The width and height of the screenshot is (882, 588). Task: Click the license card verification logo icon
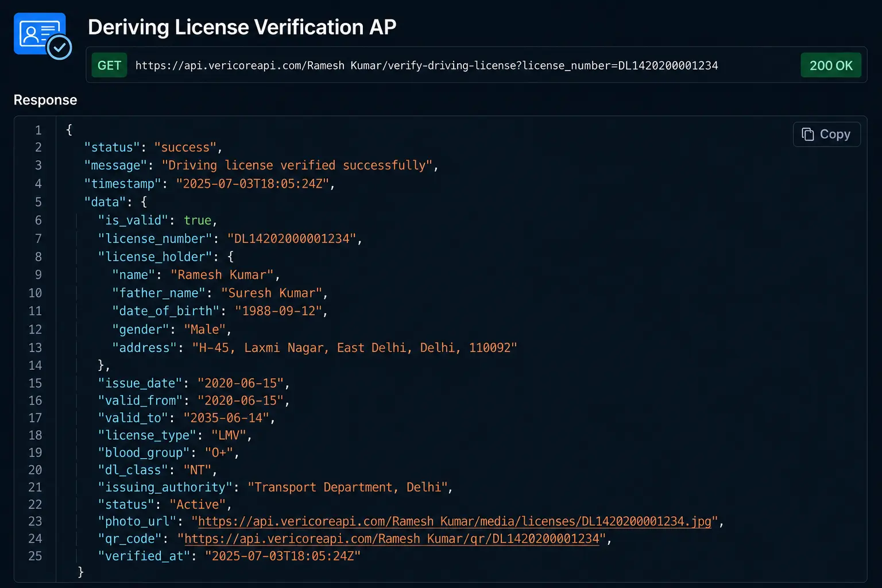tap(43, 36)
